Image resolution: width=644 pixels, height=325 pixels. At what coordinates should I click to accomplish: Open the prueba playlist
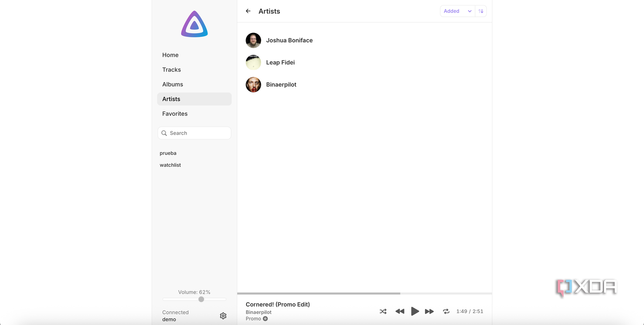tap(168, 153)
